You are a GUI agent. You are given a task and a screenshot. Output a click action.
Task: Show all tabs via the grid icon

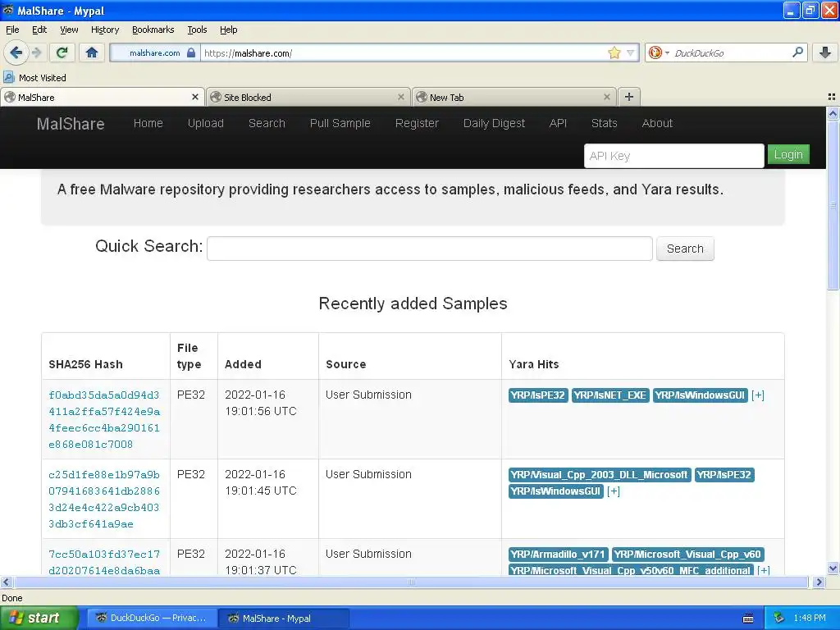coord(832,97)
